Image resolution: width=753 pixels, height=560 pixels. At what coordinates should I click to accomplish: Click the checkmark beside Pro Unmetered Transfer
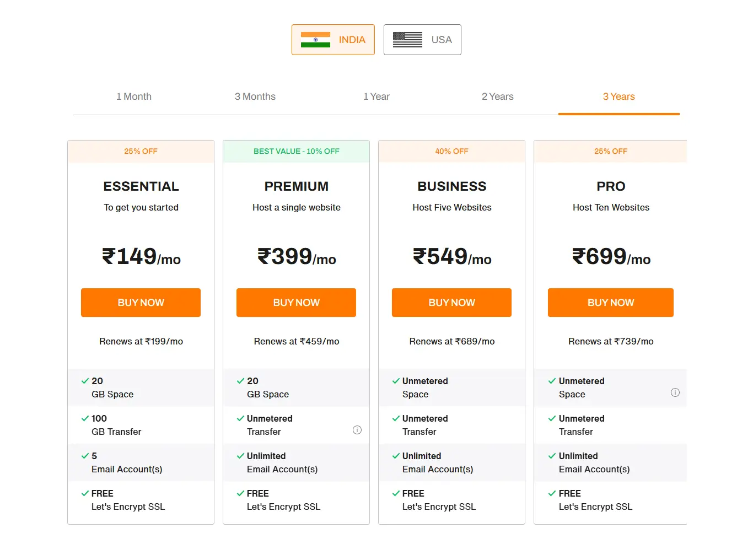tap(551, 418)
